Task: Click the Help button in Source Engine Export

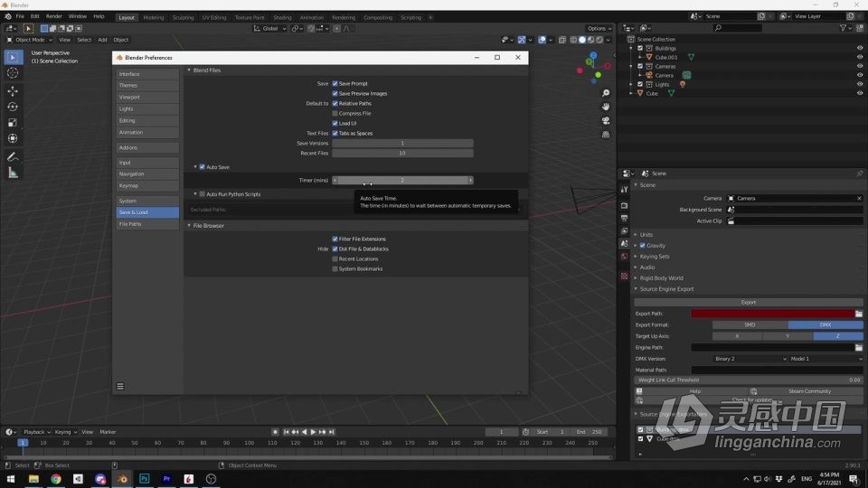Action: (x=690, y=391)
